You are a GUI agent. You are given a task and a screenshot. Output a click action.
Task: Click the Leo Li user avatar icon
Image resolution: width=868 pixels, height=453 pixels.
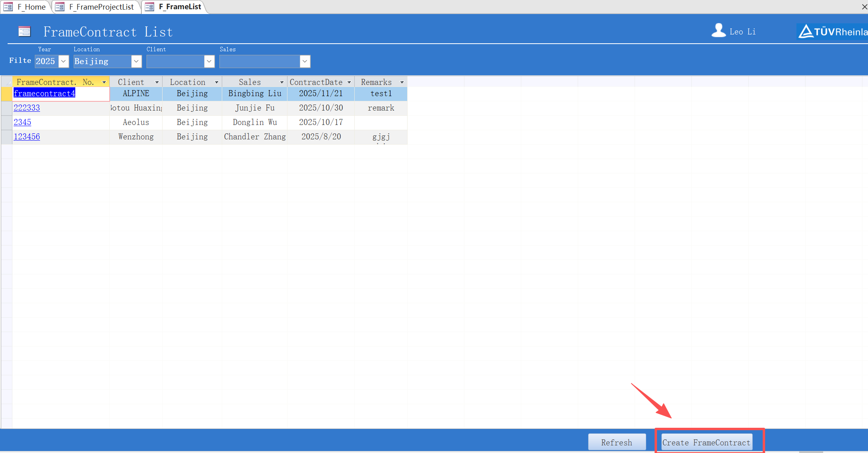tap(718, 30)
